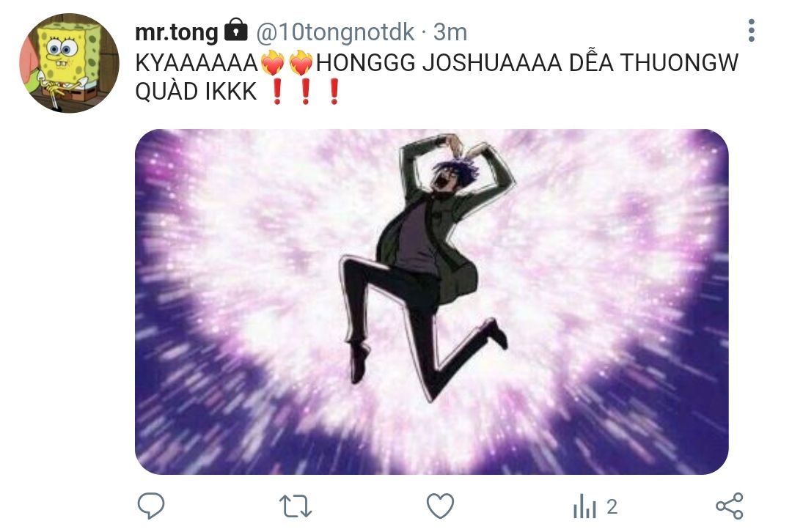
Task: Open the three-dot more options menu
Action: pos(751,30)
